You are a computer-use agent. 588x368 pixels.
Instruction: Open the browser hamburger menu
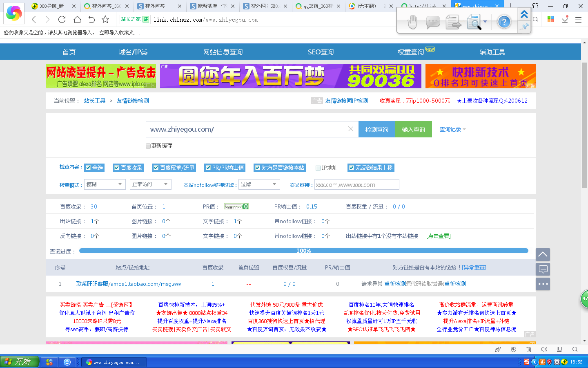(578, 20)
